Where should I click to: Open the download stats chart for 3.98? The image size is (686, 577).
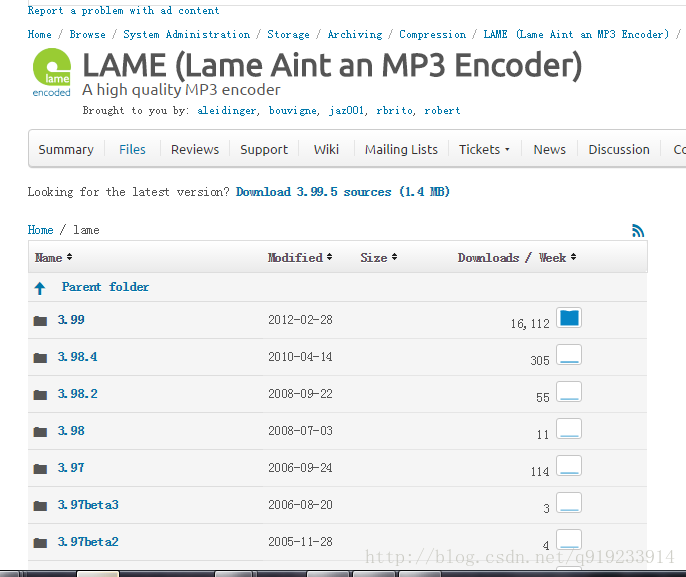point(569,429)
